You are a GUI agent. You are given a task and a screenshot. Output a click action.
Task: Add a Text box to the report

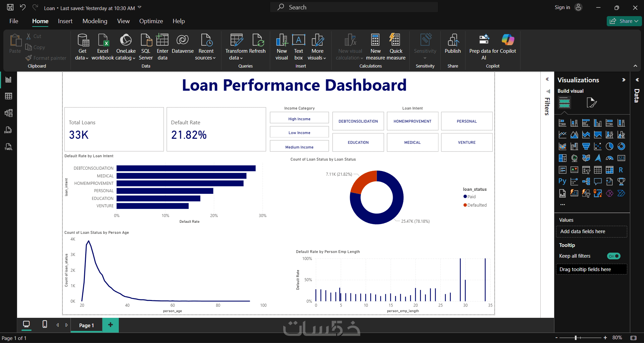click(x=298, y=47)
